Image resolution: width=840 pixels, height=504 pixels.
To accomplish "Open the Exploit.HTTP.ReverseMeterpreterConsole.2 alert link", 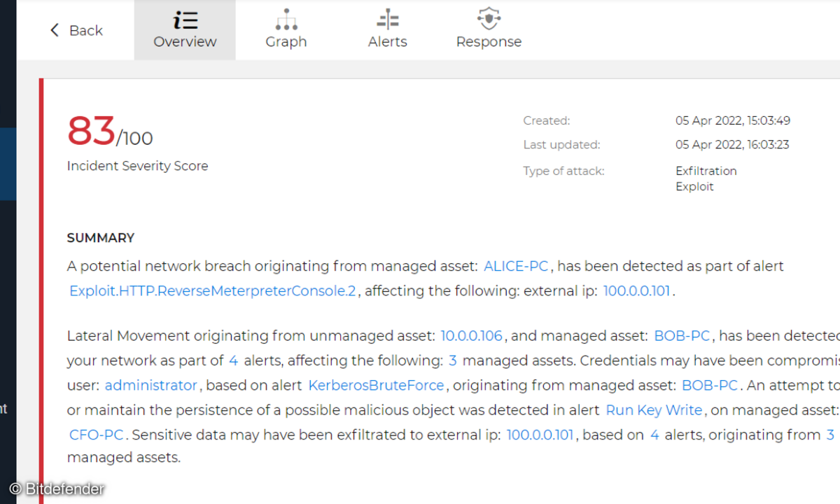I will coord(213,291).
